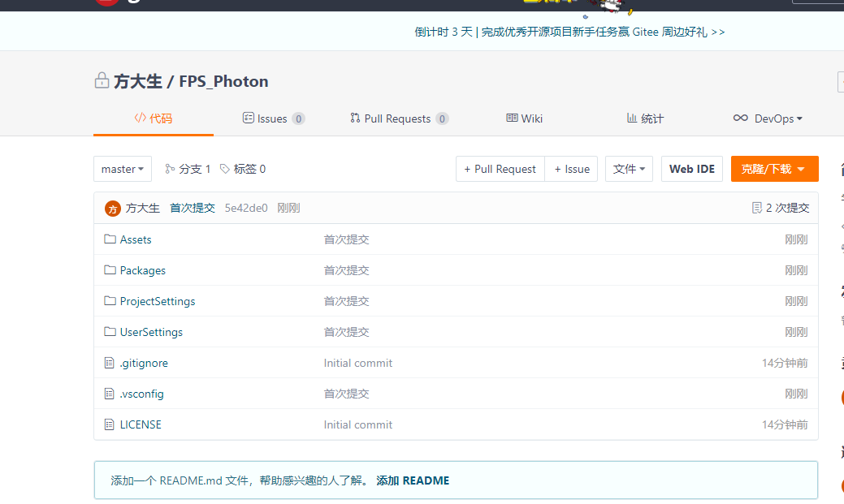The image size is (844, 504).
Task: Open the FPS_Photon repository title link
Action: (x=223, y=81)
